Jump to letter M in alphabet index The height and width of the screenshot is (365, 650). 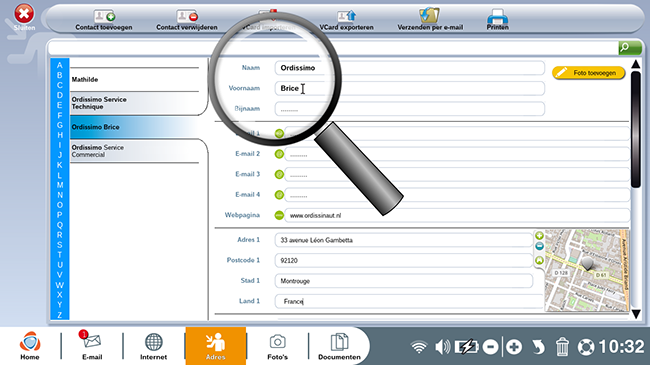click(60, 185)
